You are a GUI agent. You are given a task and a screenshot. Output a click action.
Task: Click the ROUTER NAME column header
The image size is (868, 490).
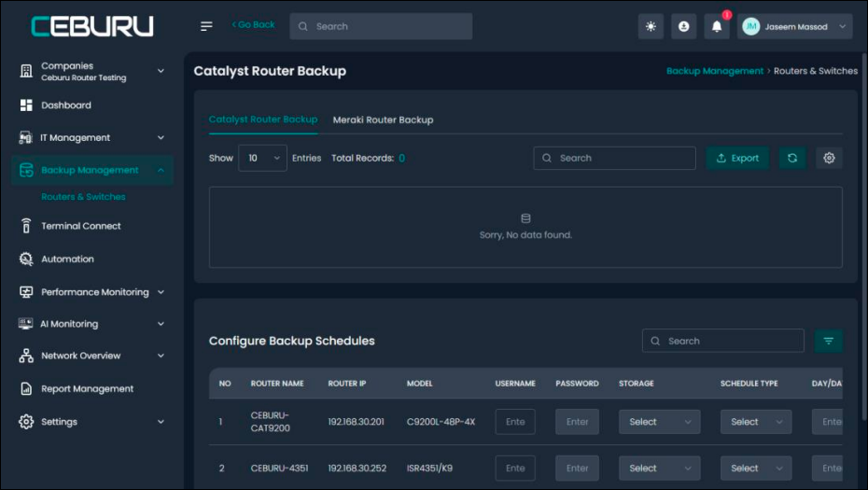(277, 384)
